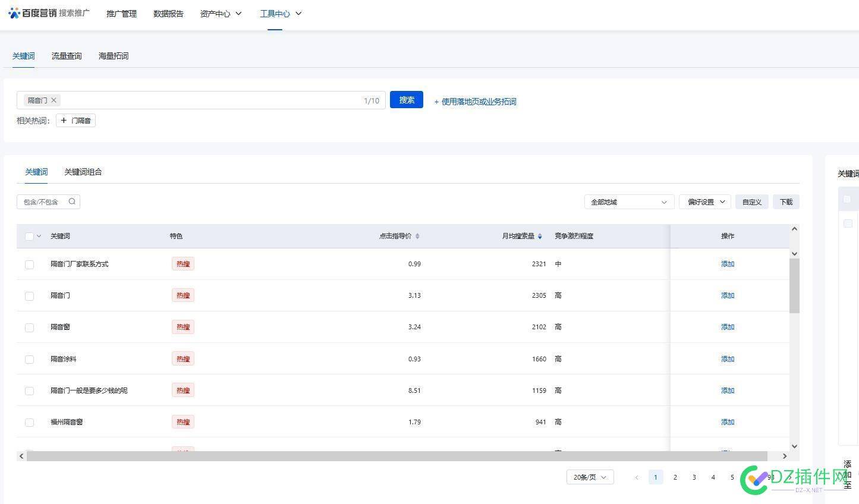The image size is (859, 504).
Task: Switch to the 关键词组合 tab
Action: click(x=83, y=172)
